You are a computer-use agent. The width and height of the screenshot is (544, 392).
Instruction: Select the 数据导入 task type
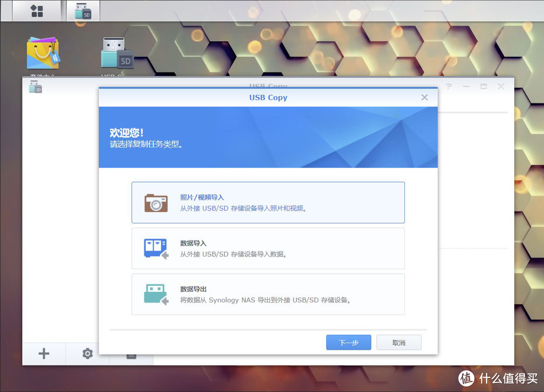coord(268,248)
